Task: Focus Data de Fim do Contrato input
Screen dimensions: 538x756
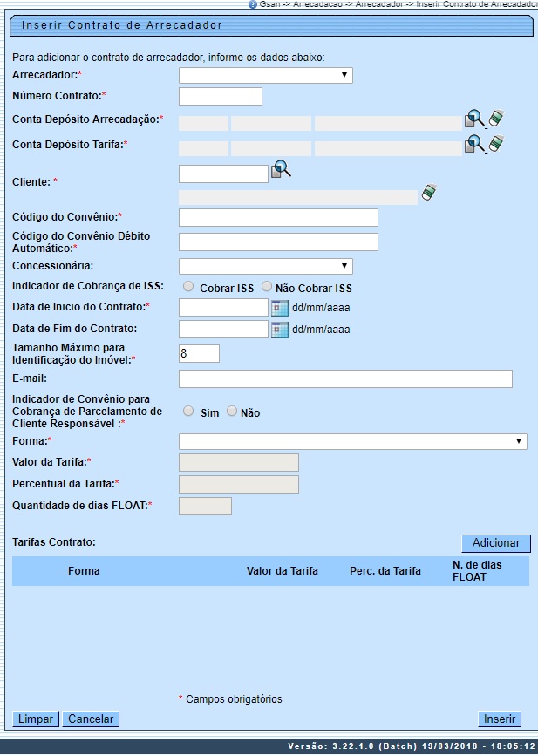Action: (223, 329)
